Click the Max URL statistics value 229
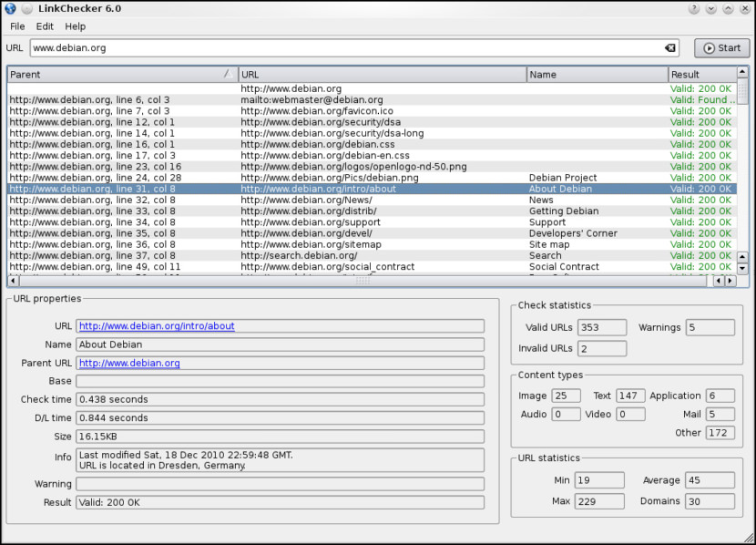This screenshot has height=545, width=756. point(599,501)
